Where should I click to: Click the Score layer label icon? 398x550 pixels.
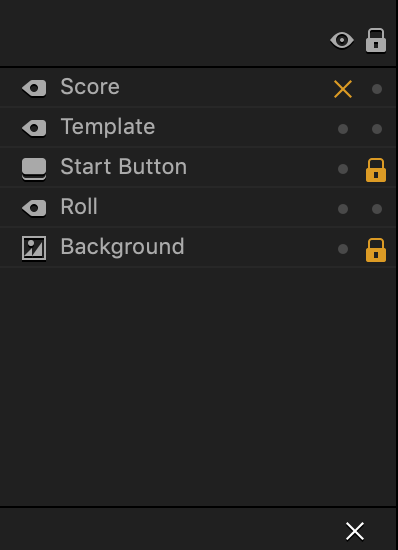(x=34, y=88)
